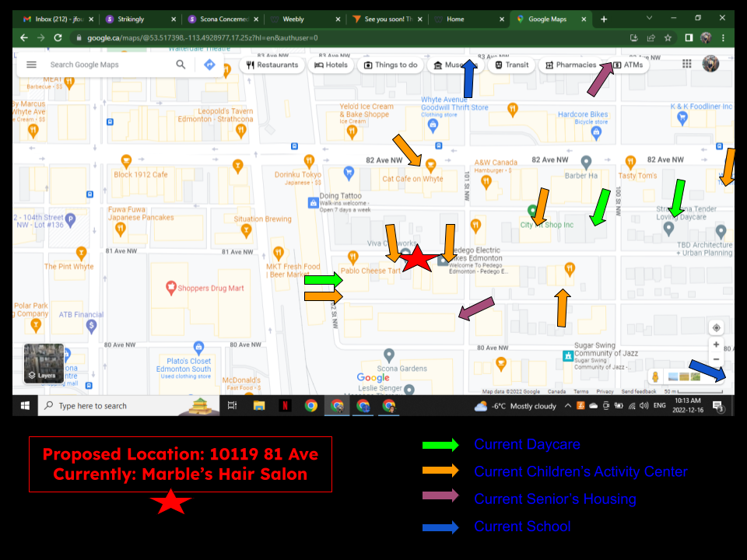Bookmark this page with the star
This screenshot has width=747, height=560.
tap(668, 37)
